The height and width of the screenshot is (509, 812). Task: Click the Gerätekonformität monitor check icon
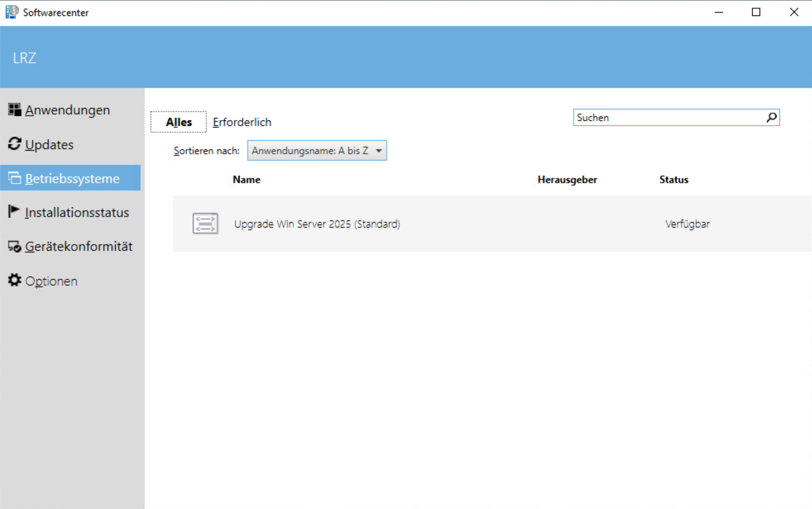point(15,247)
